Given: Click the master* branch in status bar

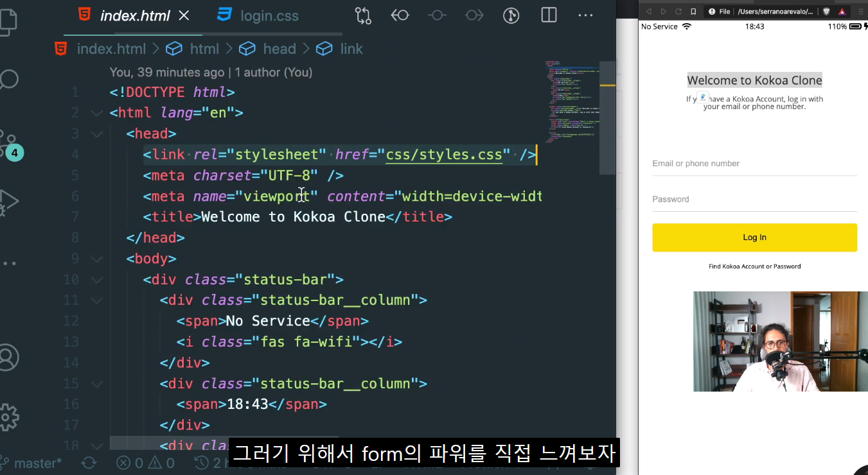Looking at the screenshot, I should tap(32, 463).
